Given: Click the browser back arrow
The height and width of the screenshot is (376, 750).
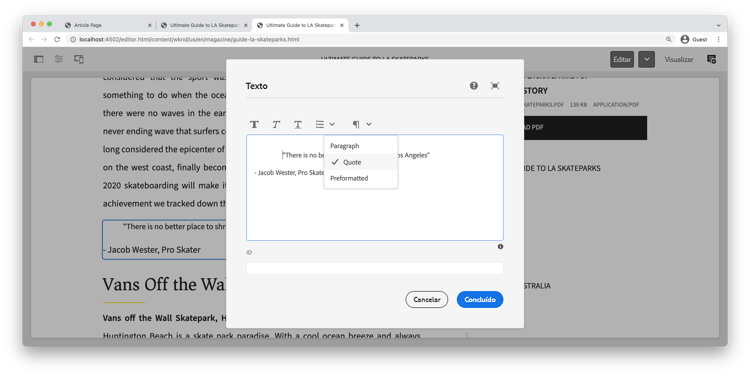Looking at the screenshot, I should coord(32,39).
